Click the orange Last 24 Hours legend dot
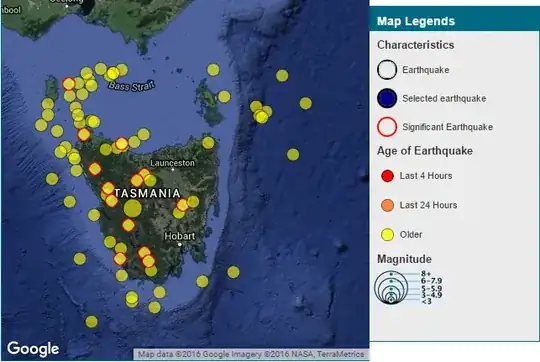 pos(387,205)
